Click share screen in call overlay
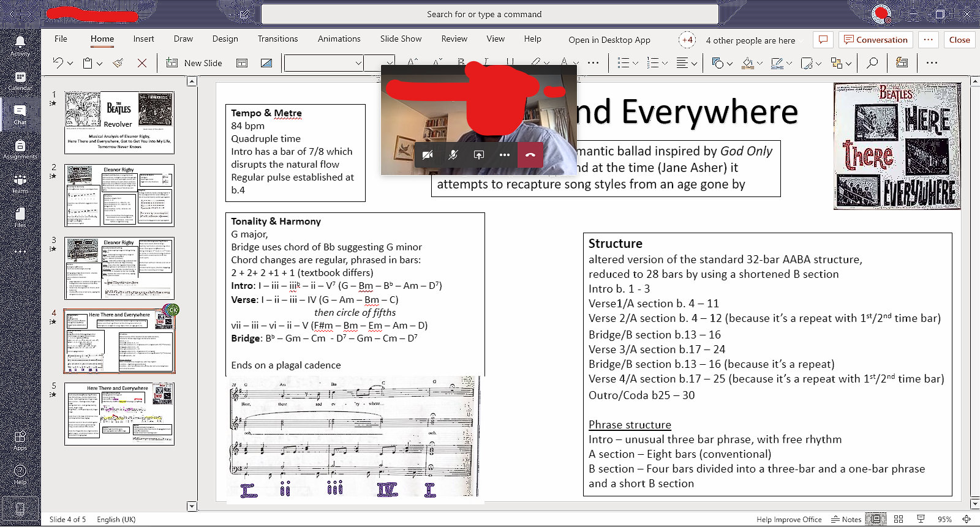Screen dimensions: 980x527 coord(479,155)
